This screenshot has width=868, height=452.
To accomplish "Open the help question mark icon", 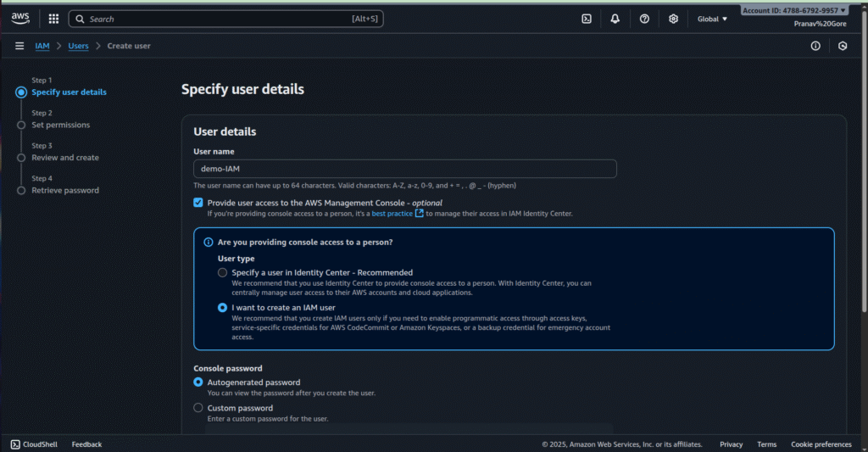I will pos(644,19).
